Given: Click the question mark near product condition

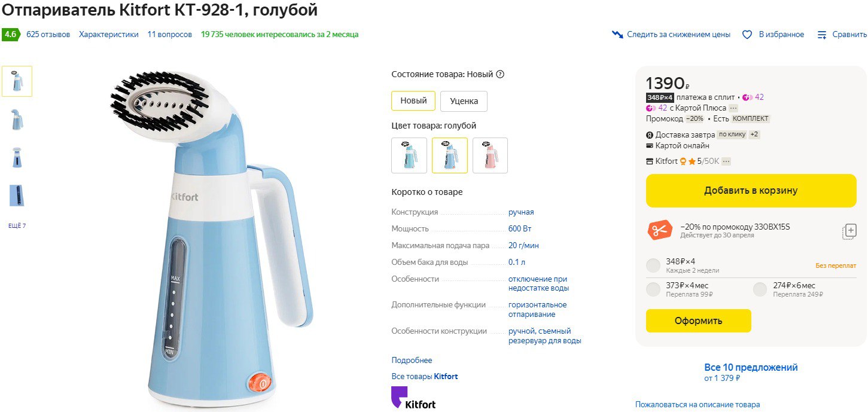Looking at the screenshot, I should (x=500, y=75).
